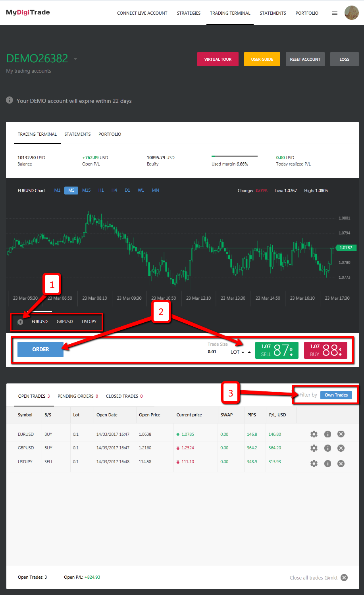Select the H4 chart timeframe
This screenshot has width=364, height=595.
114,191
